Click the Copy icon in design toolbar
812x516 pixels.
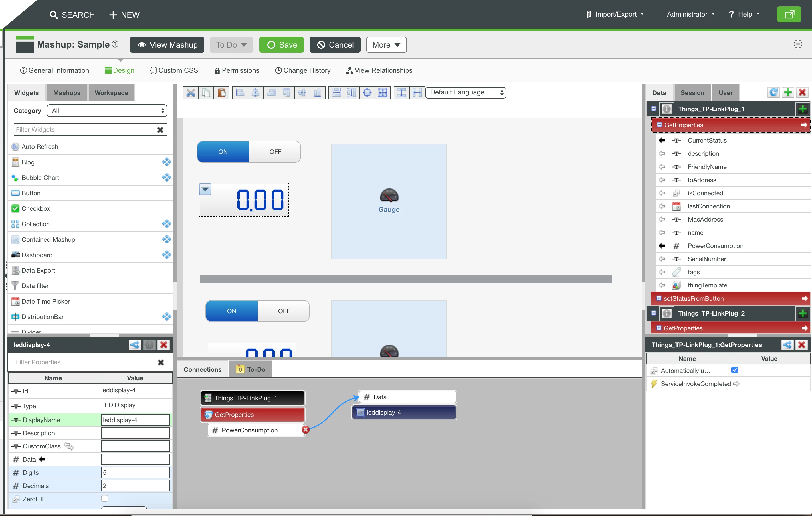point(206,93)
